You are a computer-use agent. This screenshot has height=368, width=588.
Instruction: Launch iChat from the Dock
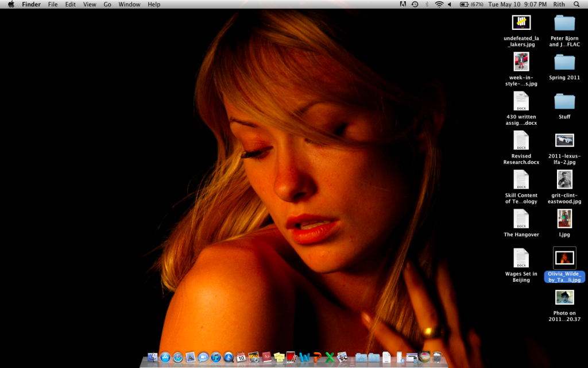203,357
